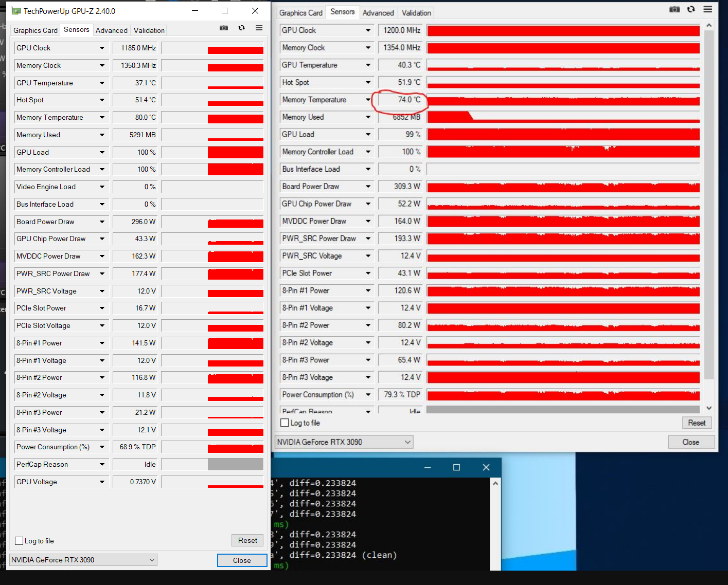The height and width of the screenshot is (585, 728).
Task: Click the 8-Pin #1 Power value 141.5 W
Action: coord(136,343)
